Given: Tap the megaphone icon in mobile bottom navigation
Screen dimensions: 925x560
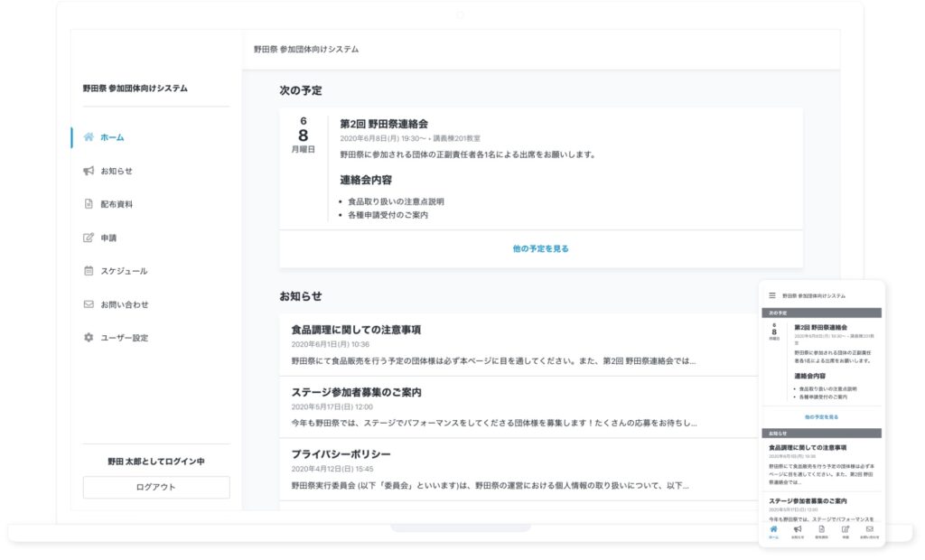Looking at the screenshot, I should pos(798,530).
